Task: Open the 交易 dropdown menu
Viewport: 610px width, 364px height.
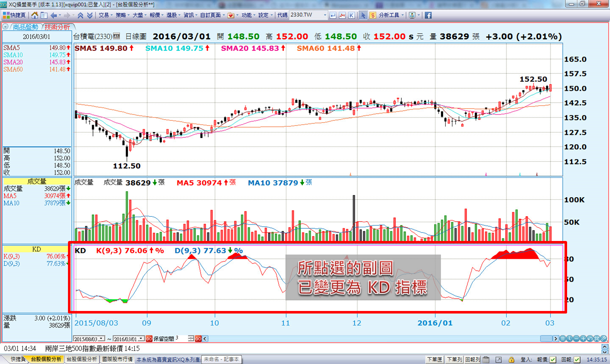Action: pyautogui.click(x=105, y=15)
